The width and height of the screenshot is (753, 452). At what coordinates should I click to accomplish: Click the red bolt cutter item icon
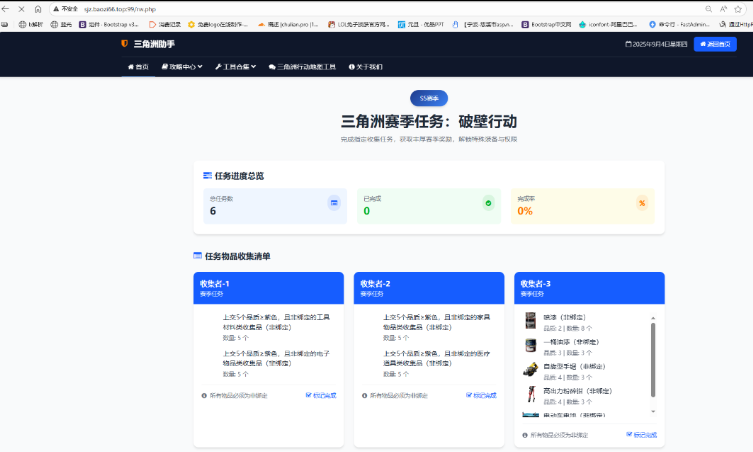[x=531, y=393]
